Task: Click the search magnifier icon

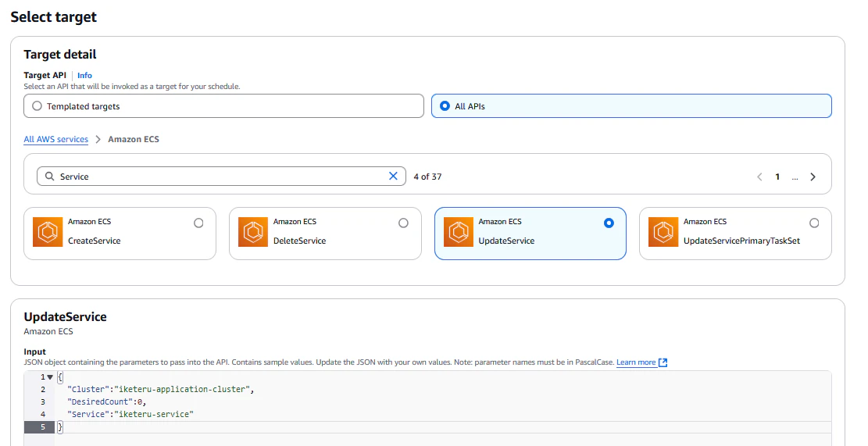Action: (50, 177)
